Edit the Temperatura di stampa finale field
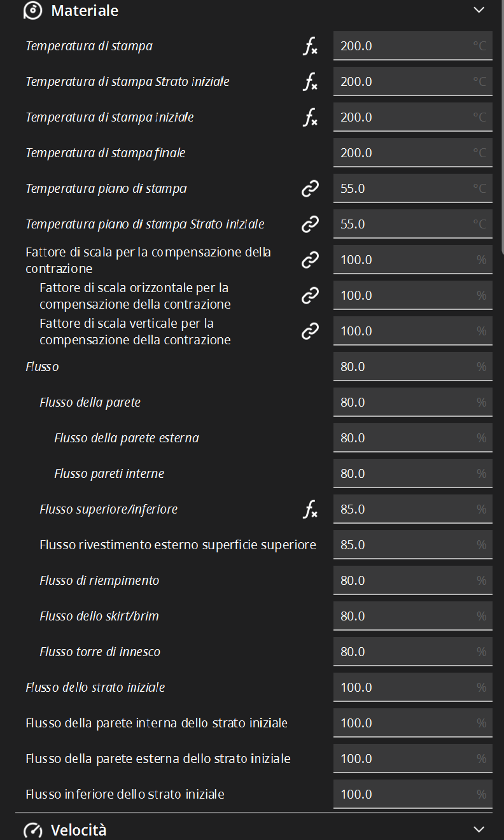504x840 pixels. (404, 153)
